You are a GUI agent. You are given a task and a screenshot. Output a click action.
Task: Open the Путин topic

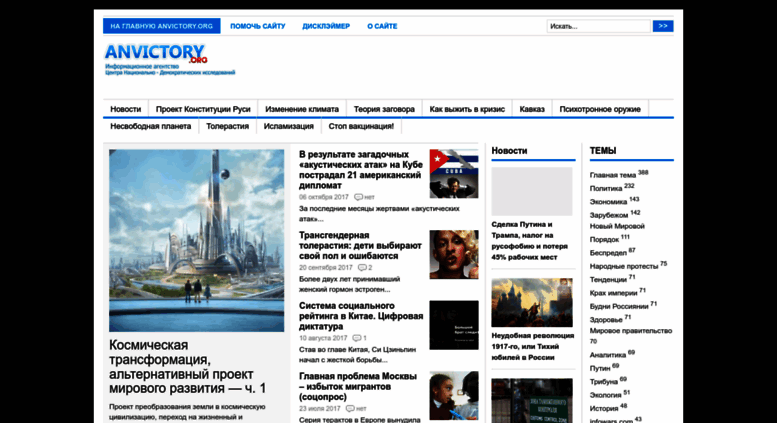600,369
